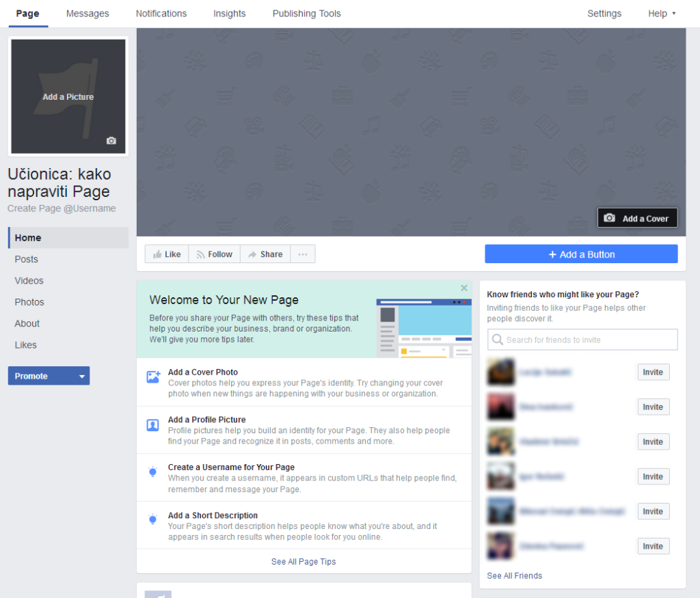
Task: Click the Like thumbs-up button
Action: point(167,254)
